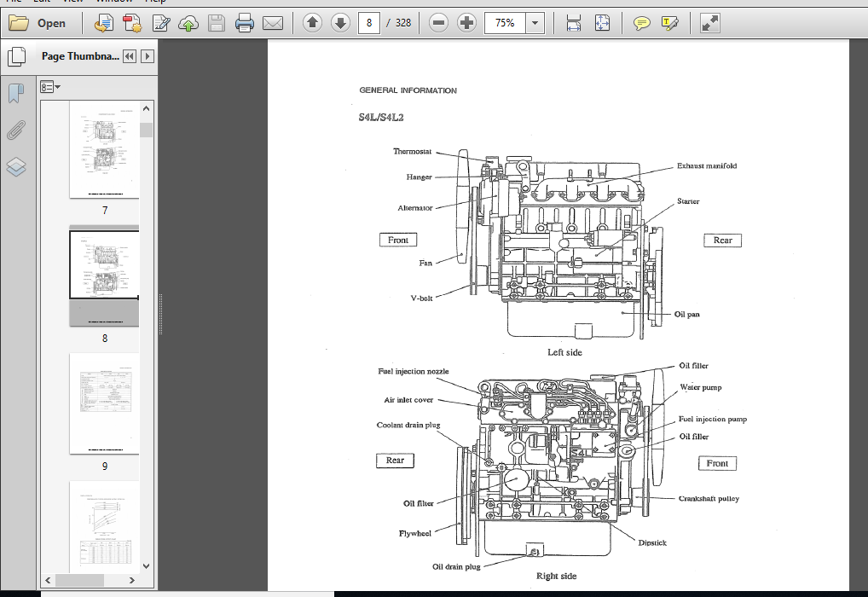Viewport: 868px width, 597px height.
Task: Open the Bookmarks panel
Action: (x=16, y=93)
